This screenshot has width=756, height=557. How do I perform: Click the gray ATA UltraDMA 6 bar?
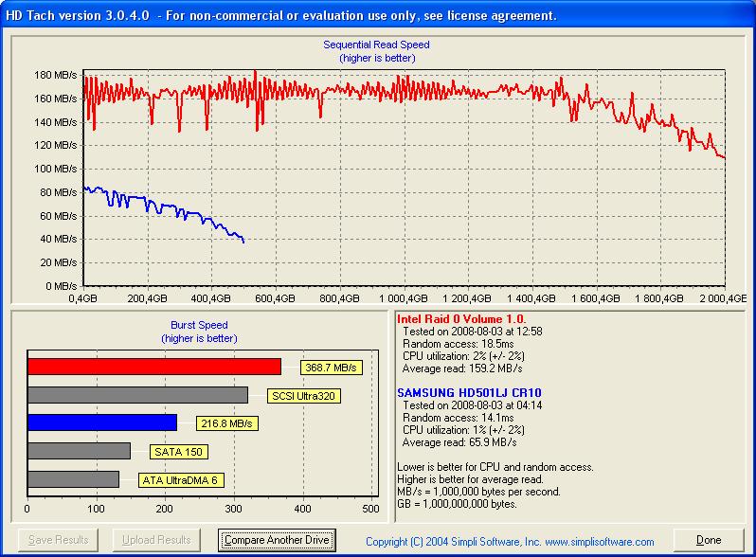pyautogui.click(x=73, y=479)
